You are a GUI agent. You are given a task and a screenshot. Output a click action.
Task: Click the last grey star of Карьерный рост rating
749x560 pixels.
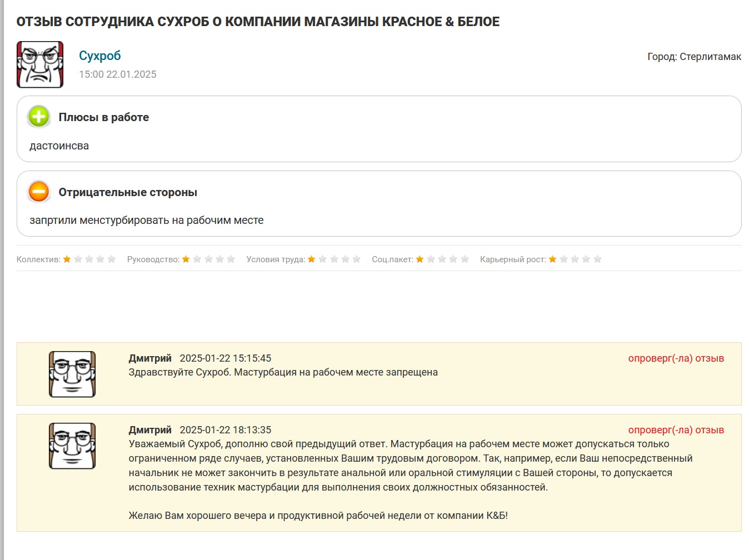pyautogui.click(x=598, y=259)
